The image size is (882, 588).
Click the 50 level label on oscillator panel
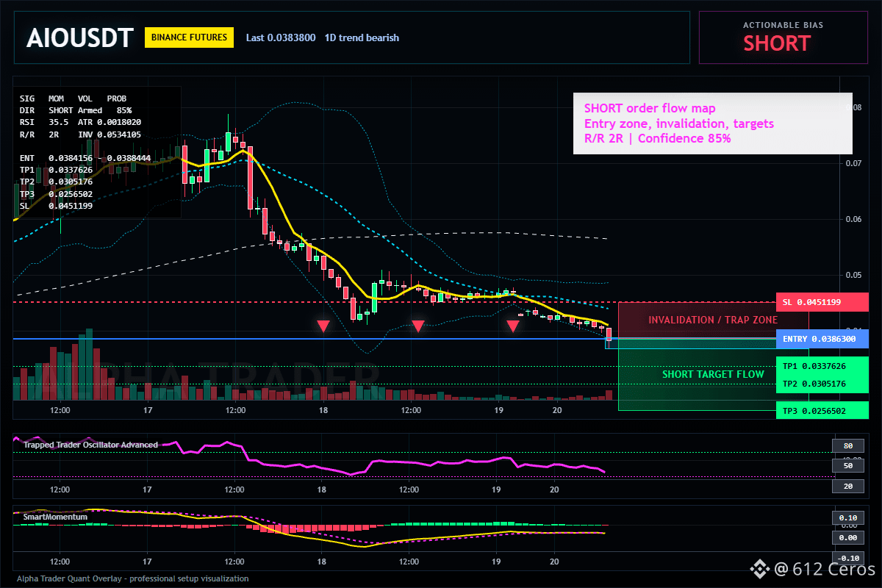point(847,466)
